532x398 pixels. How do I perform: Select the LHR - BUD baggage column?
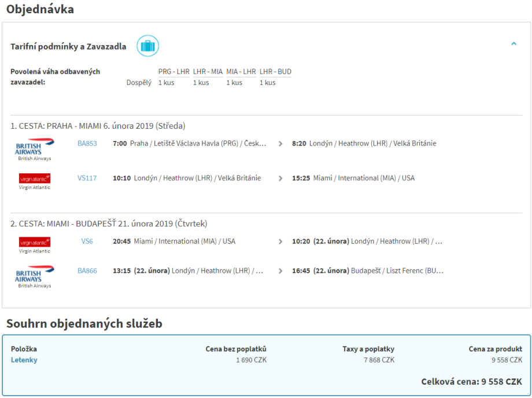click(x=275, y=72)
